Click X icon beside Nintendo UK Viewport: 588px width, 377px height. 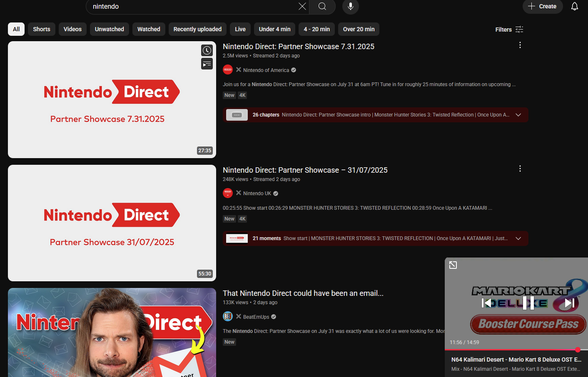[239, 193]
